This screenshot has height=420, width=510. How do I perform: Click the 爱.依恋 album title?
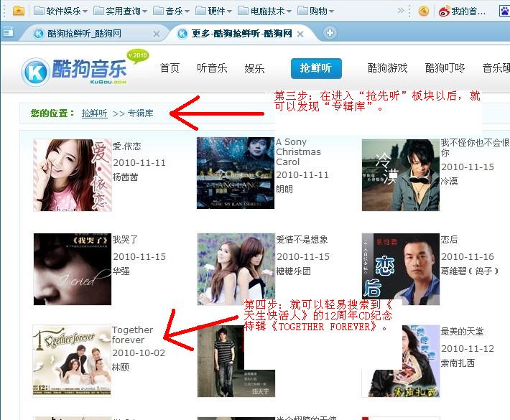tap(127, 146)
